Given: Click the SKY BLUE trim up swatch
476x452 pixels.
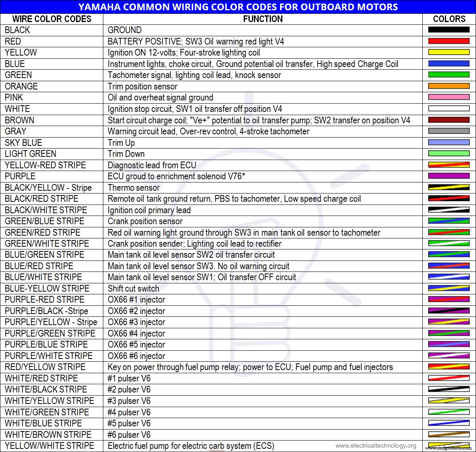Looking at the screenshot, I should pos(448,142).
